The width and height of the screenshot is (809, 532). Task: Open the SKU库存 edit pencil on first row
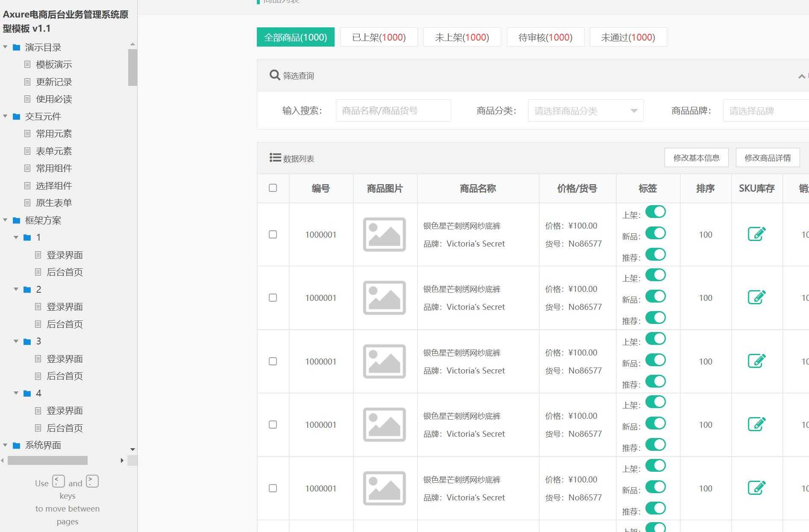[x=756, y=234]
